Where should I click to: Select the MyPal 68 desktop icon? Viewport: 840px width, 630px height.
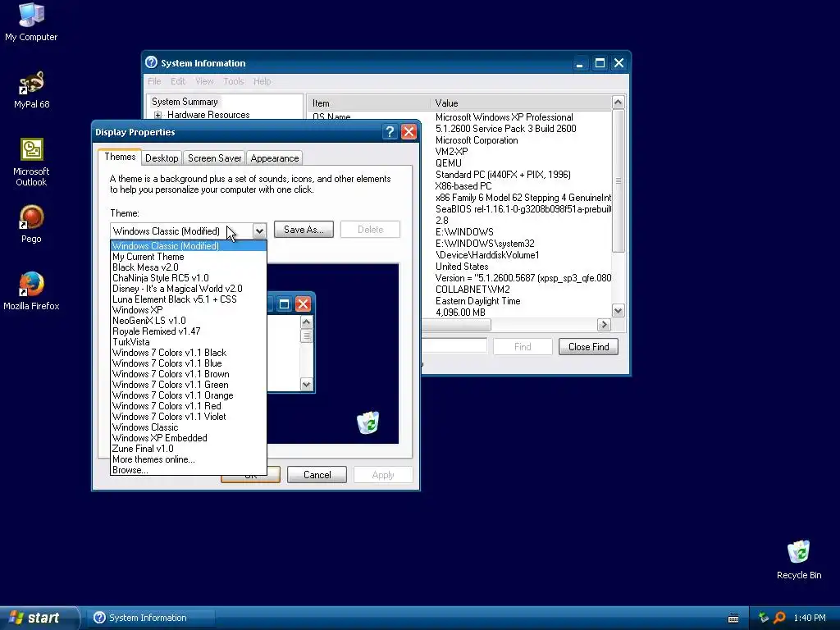(x=31, y=90)
